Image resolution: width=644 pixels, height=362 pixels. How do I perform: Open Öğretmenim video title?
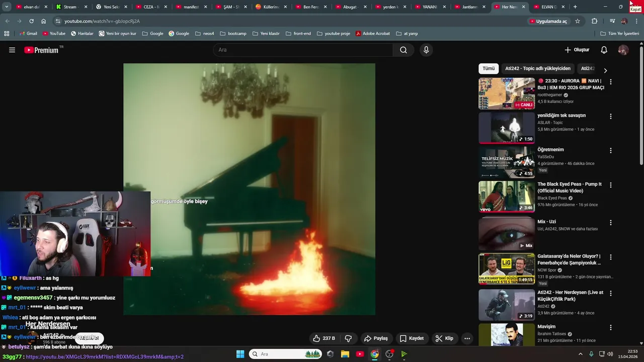coord(550,149)
